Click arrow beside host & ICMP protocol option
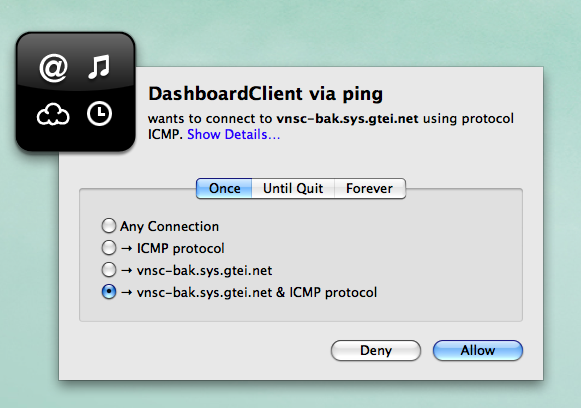Viewport: 581px width, 408px height. click(127, 292)
